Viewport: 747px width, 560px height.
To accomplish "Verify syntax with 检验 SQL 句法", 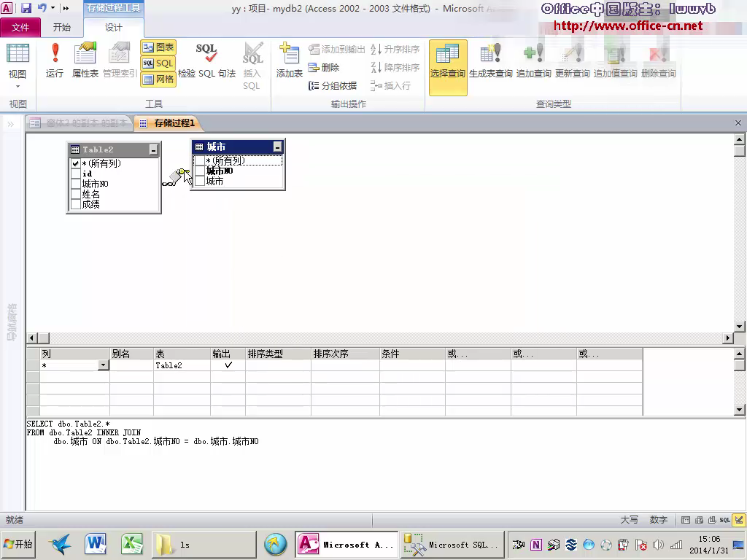I will (206, 61).
